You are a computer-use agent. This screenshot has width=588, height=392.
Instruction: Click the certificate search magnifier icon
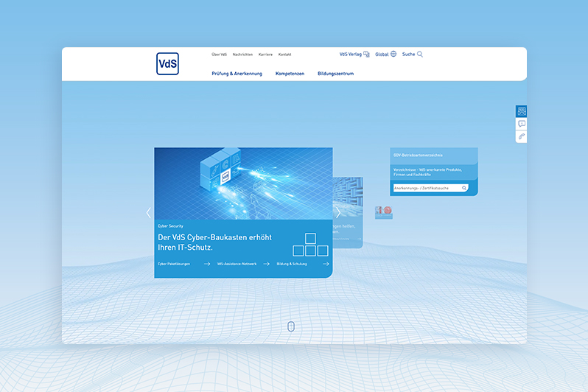tap(464, 188)
